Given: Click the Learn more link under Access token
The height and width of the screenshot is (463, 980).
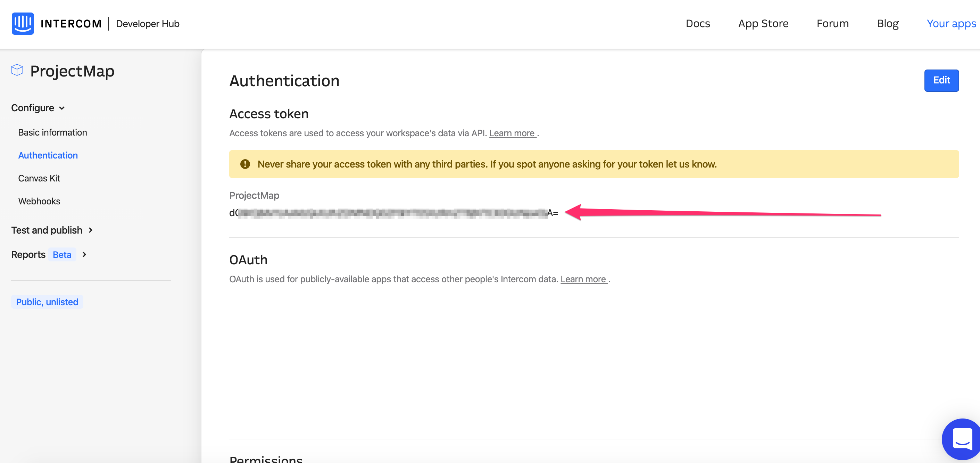Looking at the screenshot, I should [513, 133].
